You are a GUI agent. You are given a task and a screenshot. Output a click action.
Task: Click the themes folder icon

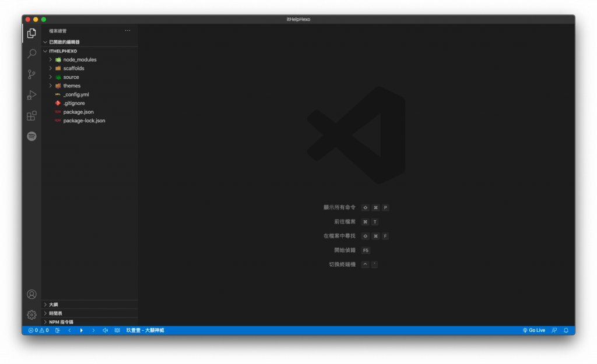[58, 86]
